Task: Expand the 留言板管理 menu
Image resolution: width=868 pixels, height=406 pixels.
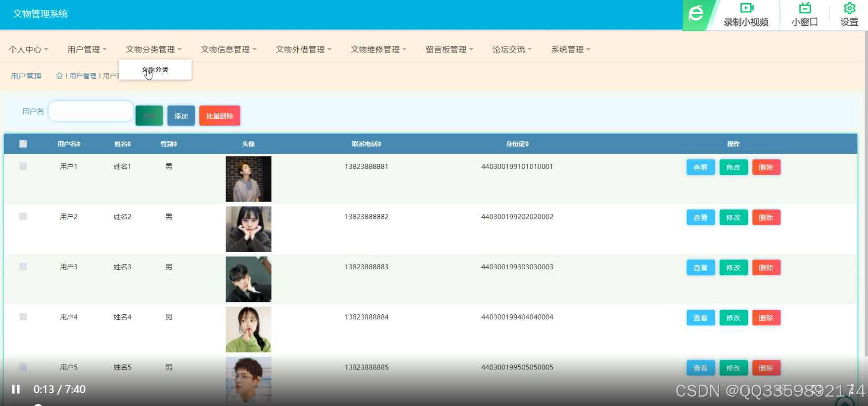Action: [450, 50]
